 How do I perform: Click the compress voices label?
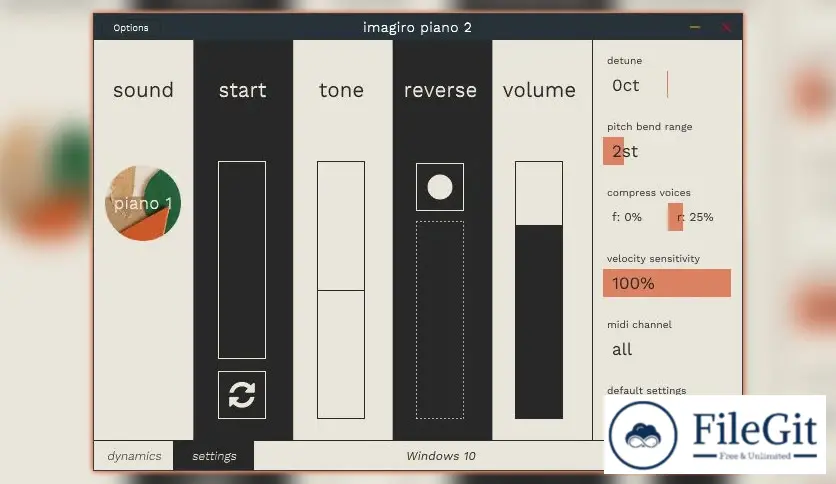[x=648, y=193]
